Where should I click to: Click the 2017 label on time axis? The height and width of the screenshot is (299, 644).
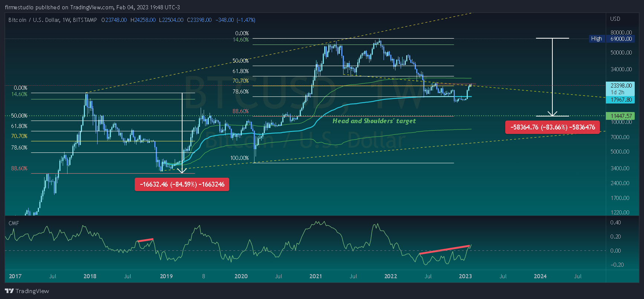(15, 276)
